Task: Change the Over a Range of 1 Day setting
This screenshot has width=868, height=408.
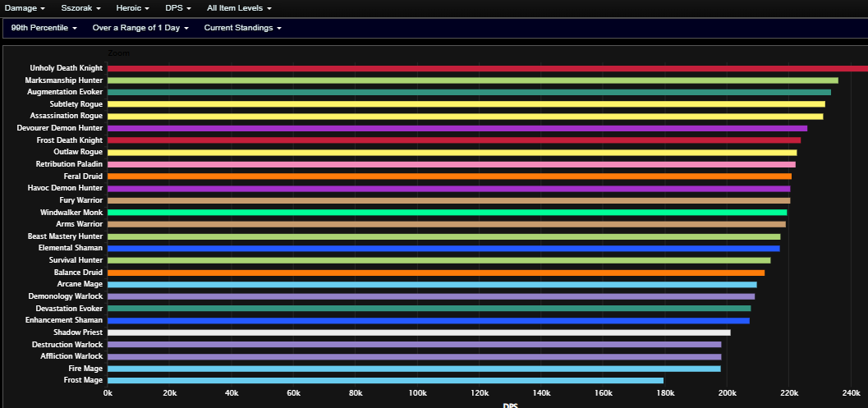Action: (140, 28)
